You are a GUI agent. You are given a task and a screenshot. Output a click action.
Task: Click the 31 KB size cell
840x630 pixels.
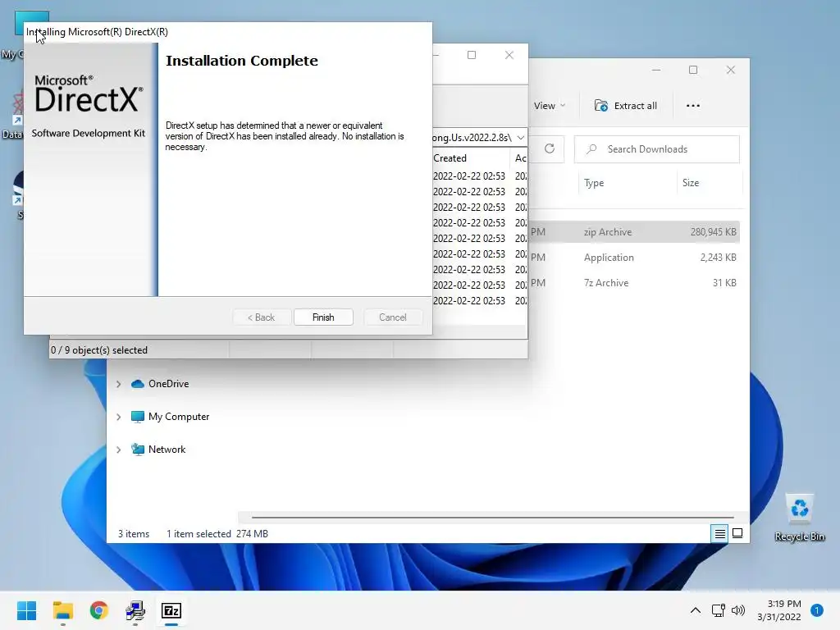point(724,283)
